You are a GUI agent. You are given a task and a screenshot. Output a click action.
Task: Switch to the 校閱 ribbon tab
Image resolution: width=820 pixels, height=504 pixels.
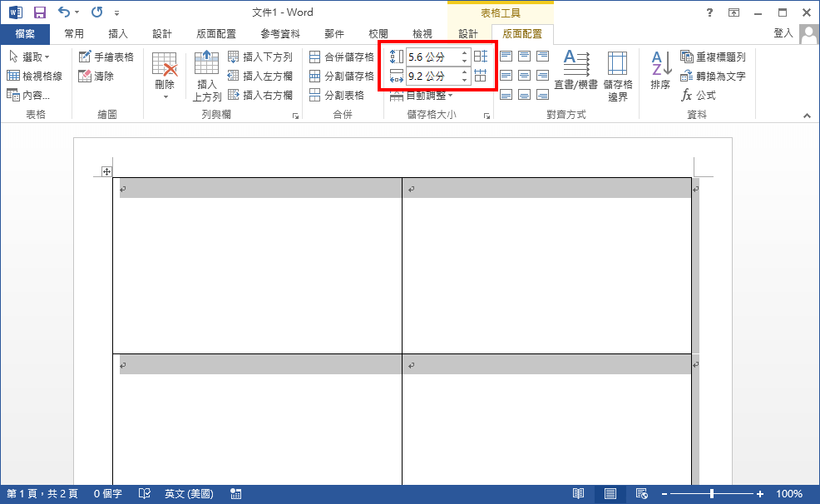coord(378,33)
